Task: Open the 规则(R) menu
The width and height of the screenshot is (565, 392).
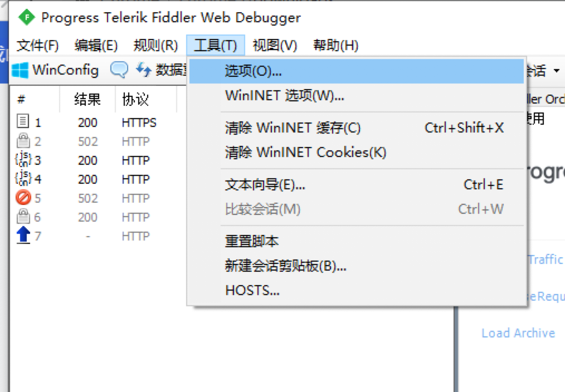Action: [x=155, y=46]
